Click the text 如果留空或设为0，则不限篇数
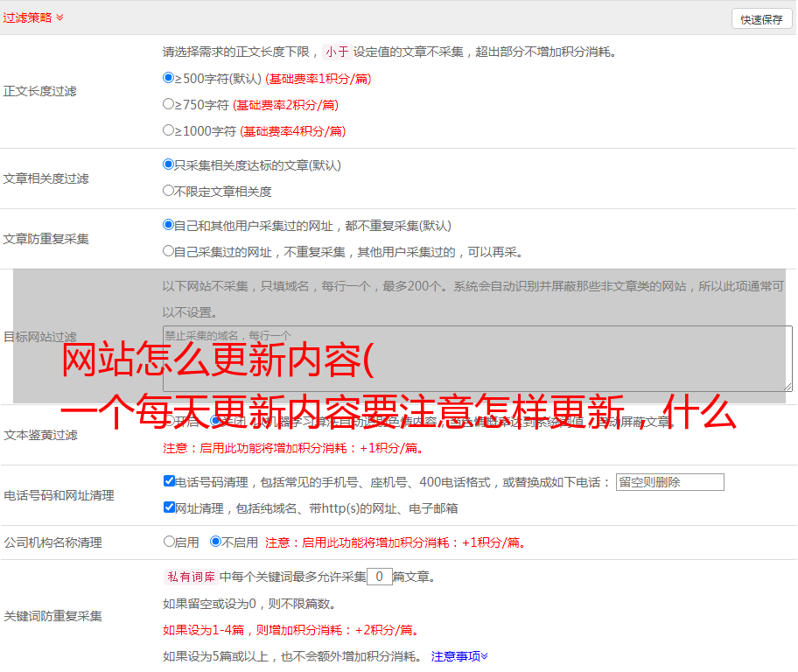The width and height of the screenshot is (798, 672). click(x=249, y=604)
